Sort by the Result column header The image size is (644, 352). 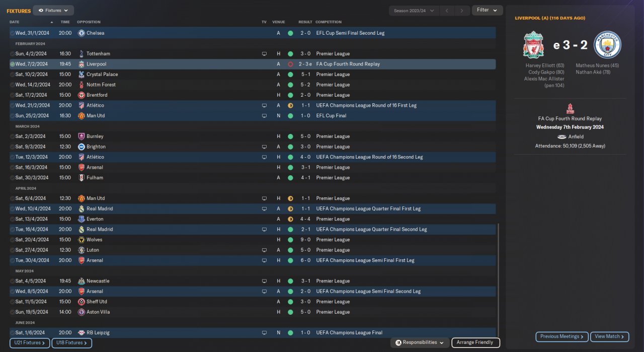(305, 22)
